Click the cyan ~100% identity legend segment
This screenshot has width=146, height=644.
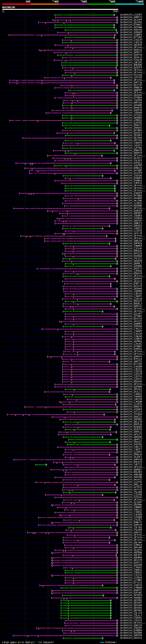click(x=130, y=4)
